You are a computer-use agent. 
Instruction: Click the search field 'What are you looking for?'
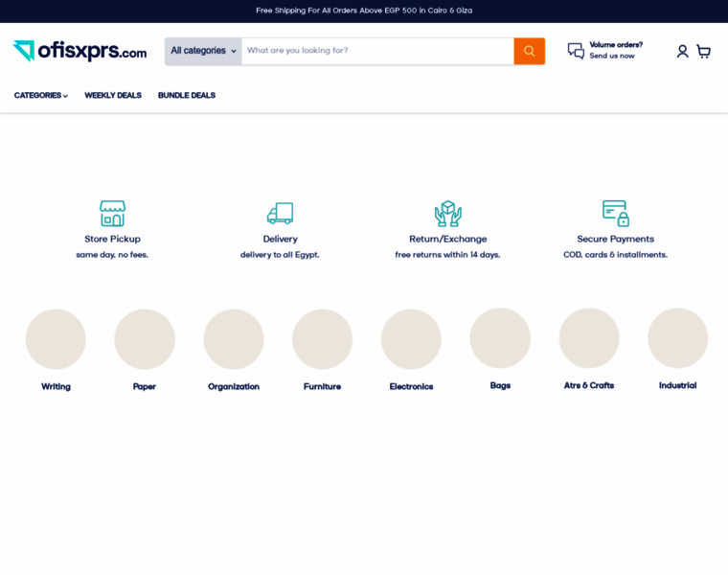pos(377,51)
